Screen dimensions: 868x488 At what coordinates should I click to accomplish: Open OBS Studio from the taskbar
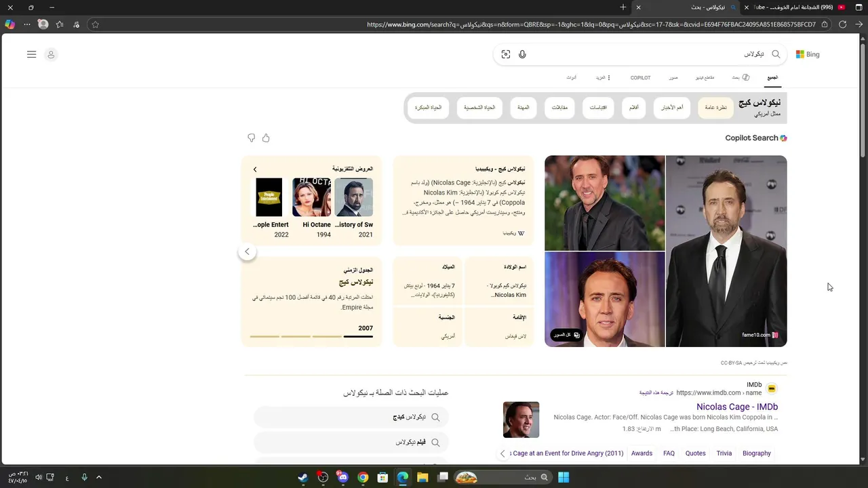pyautogui.click(x=323, y=477)
